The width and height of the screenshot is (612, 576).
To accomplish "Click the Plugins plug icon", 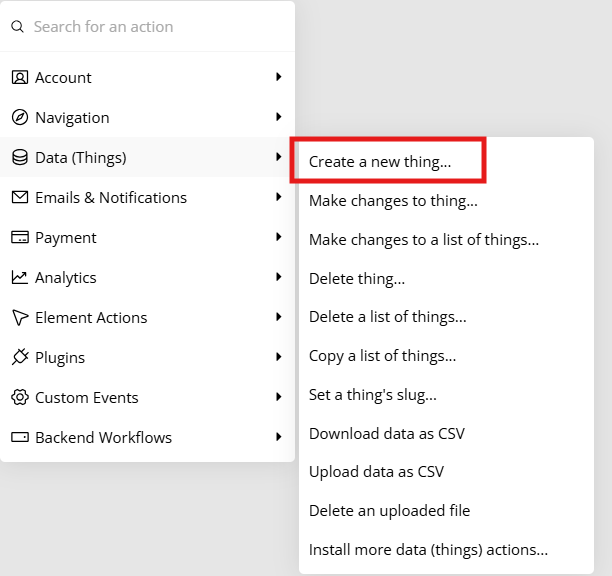I will 20,357.
